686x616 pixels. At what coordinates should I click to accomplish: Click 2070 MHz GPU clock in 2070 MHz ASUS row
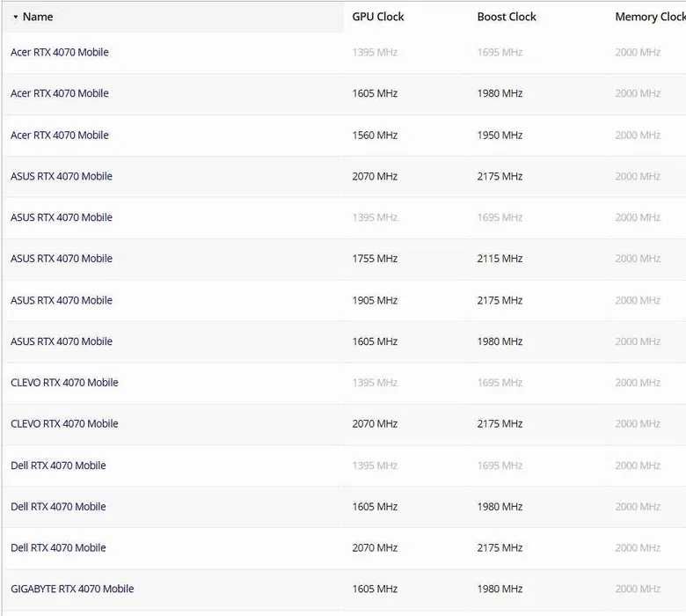[375, 176]
